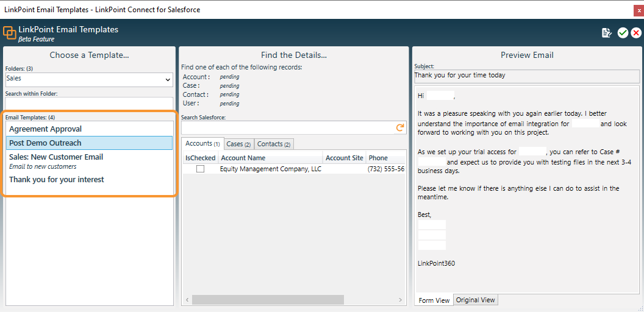Image resolution: width=644 pixels, height=312 pixels.
Task: Cancel using the red X circle icon
Action: 636,34
